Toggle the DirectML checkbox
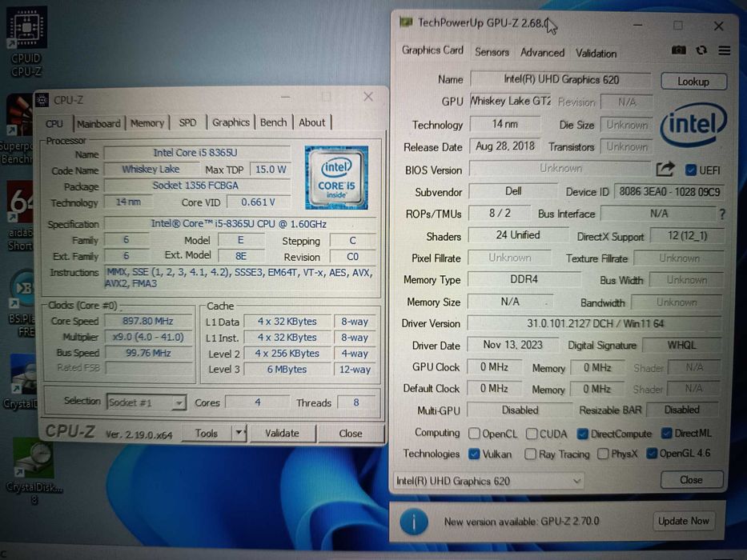 click(x=666, y=433)
